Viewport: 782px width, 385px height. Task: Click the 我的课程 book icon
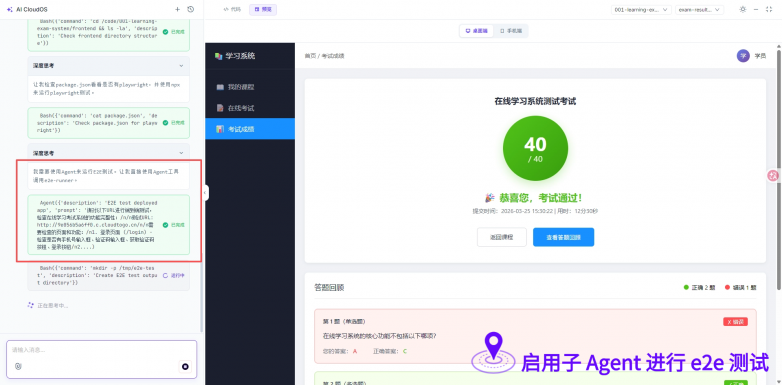pyautogui.click(x=220, y=87)
